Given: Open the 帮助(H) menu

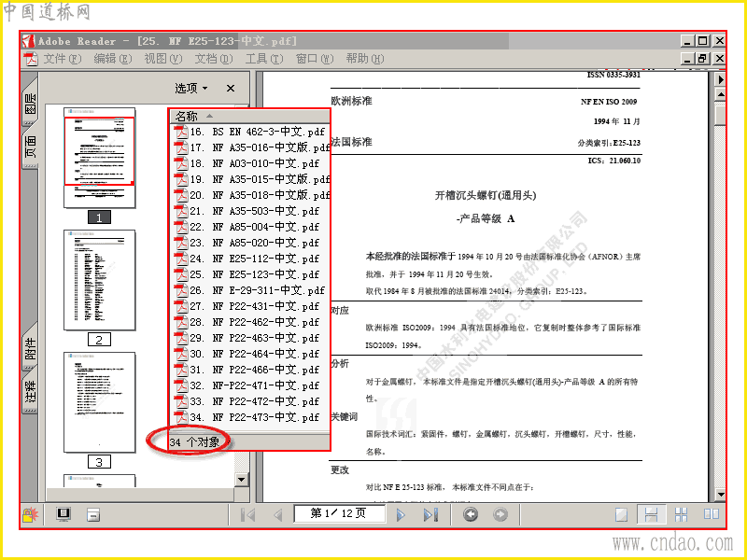Looking at the screenshot, I should pos(365,59).
